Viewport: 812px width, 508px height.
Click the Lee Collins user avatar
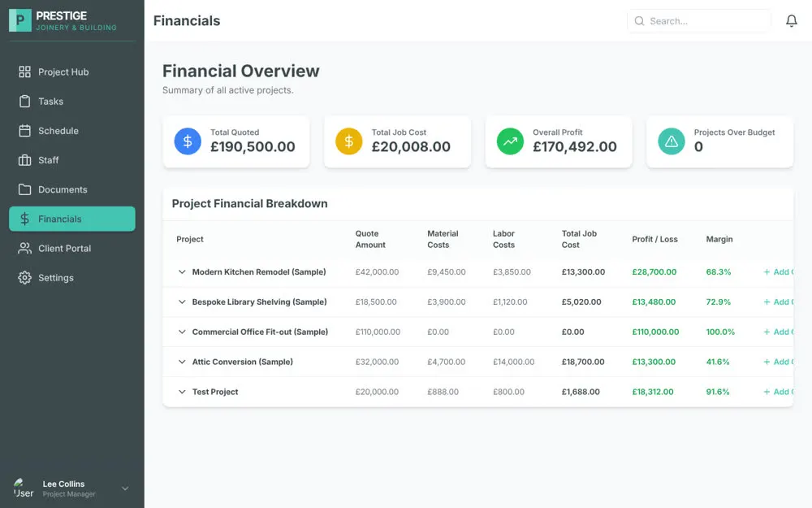coord(24,488)
